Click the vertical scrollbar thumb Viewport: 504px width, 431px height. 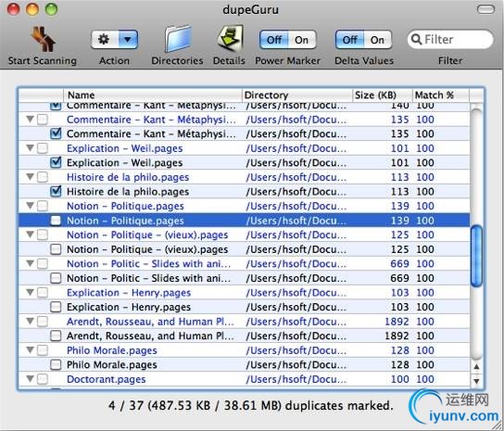[476, 256]
